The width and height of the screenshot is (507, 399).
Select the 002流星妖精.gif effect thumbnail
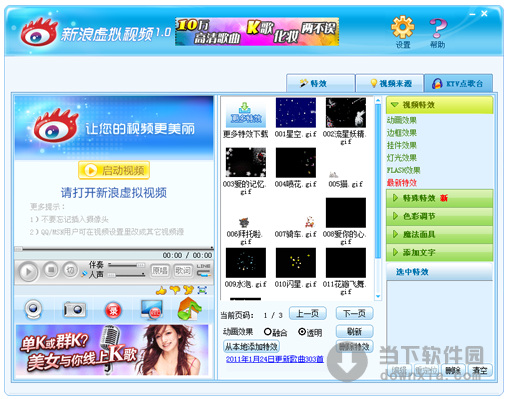coord(346,113)
